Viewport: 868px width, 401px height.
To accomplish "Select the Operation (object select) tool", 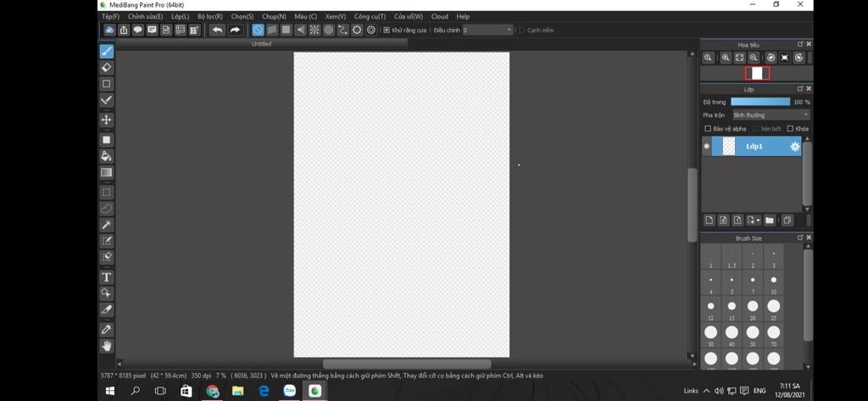I will pyautogui.click(x=106, y=293).
